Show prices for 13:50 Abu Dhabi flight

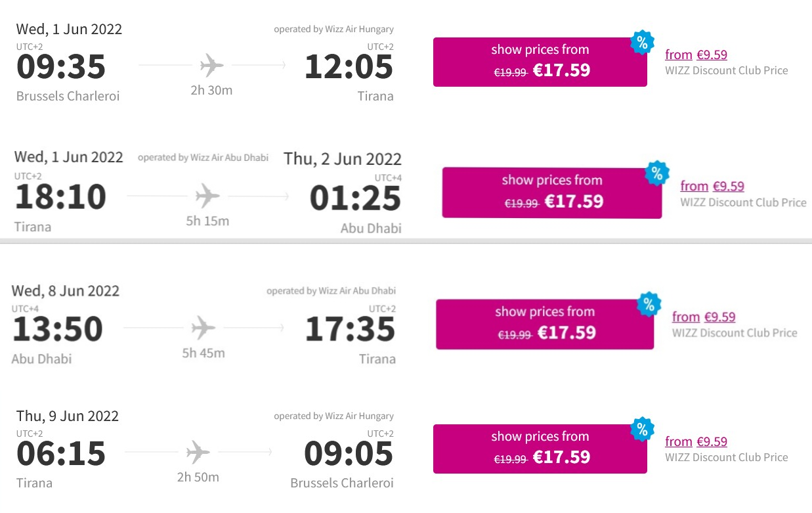tap(544, 324)
